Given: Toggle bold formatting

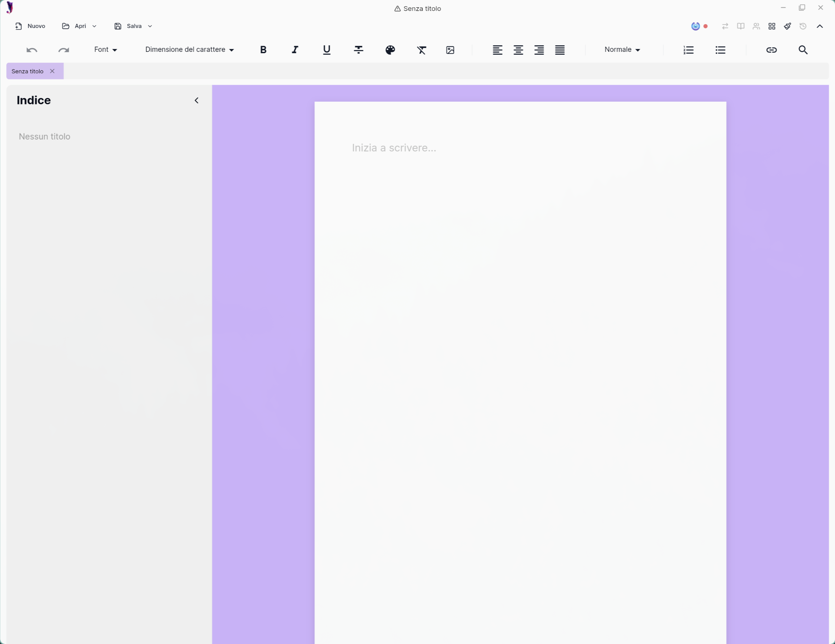Looking at the screenshot, I should pos(263,50).
